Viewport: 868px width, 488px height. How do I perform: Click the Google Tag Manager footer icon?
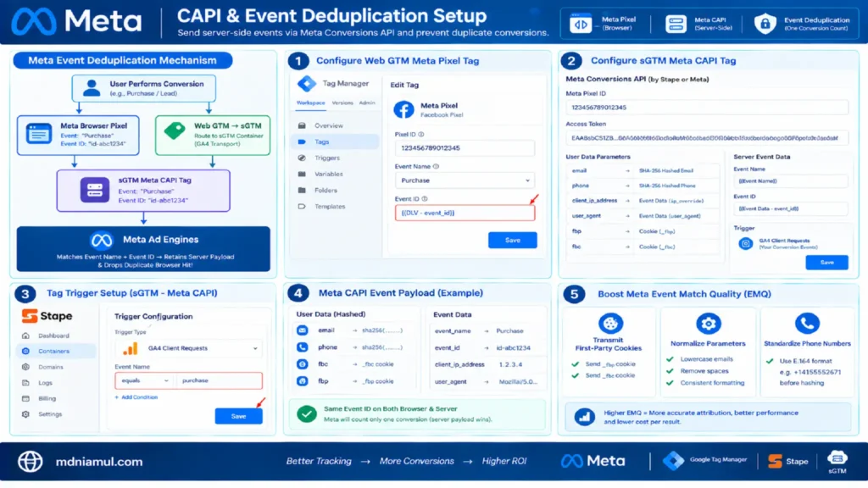pos(674,460)
